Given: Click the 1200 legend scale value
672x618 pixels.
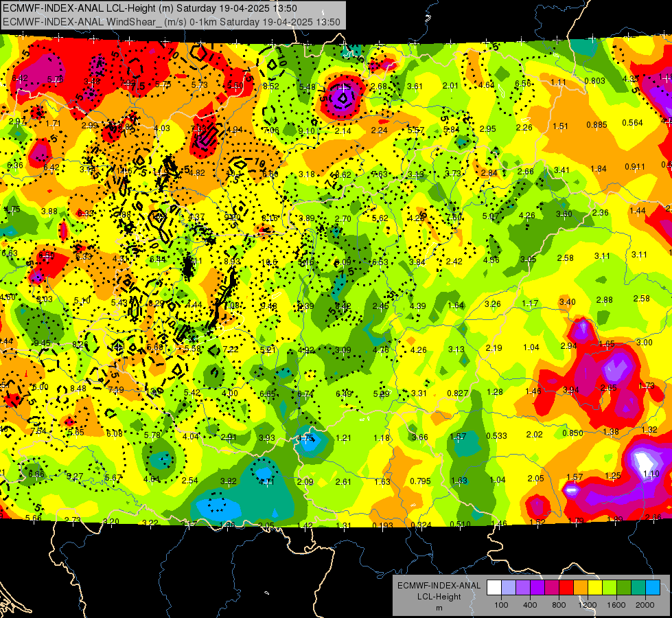Looking at the screenshot, I should coord(587,605).
